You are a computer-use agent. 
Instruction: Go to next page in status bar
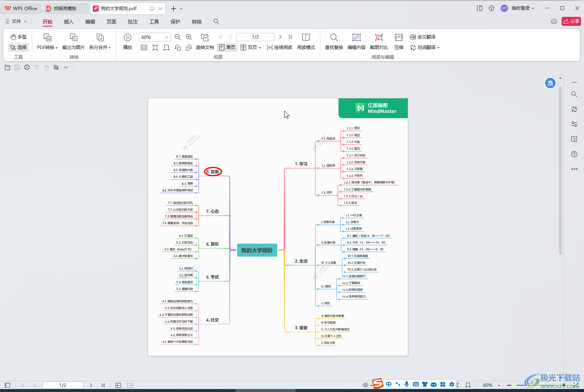point(91,385)
